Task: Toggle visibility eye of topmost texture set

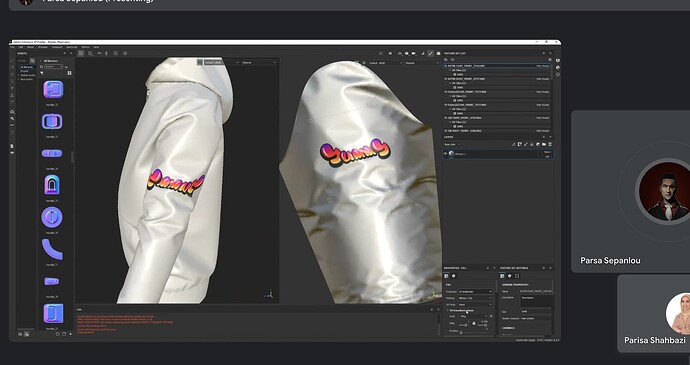Action: [445, 66]
